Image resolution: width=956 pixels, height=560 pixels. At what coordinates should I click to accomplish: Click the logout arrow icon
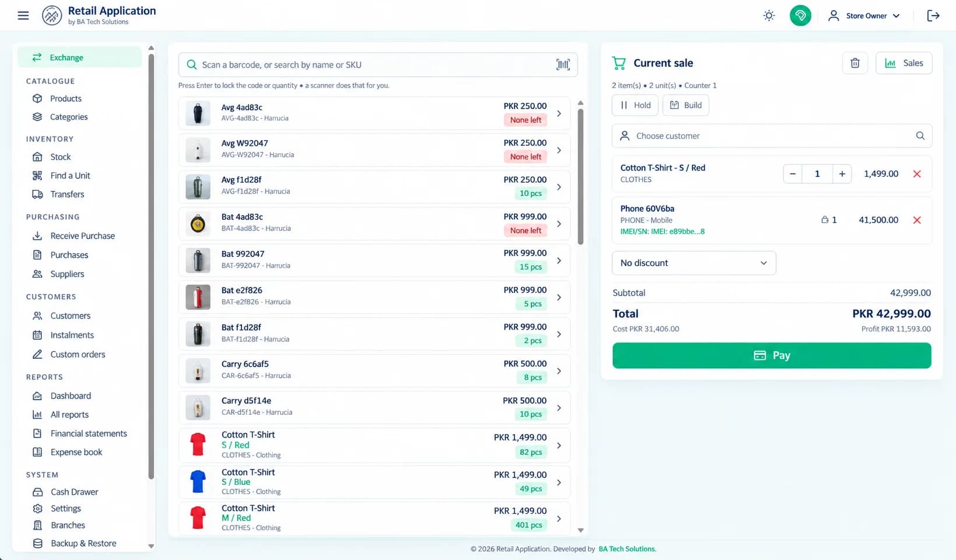click(933, 16)
